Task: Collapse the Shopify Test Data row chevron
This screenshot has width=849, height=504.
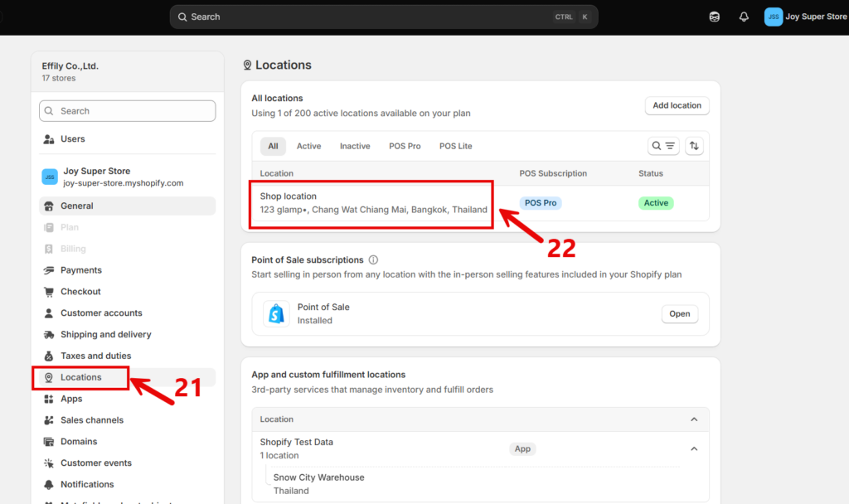Action: tap(694, 448)
